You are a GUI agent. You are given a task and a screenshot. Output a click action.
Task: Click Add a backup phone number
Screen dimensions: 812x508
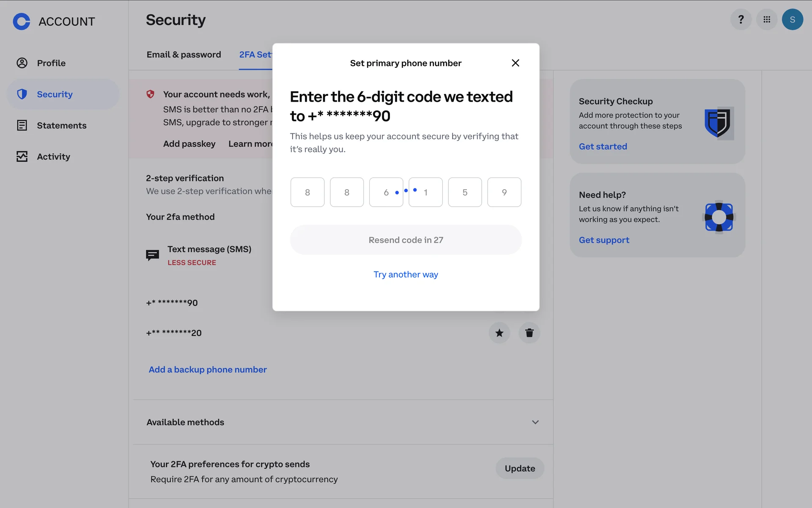point(208,370)
